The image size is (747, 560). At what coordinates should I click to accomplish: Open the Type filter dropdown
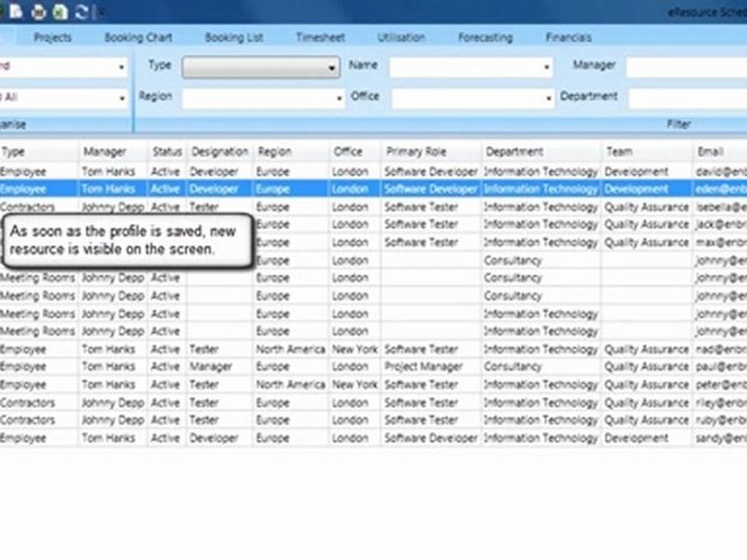261,67
